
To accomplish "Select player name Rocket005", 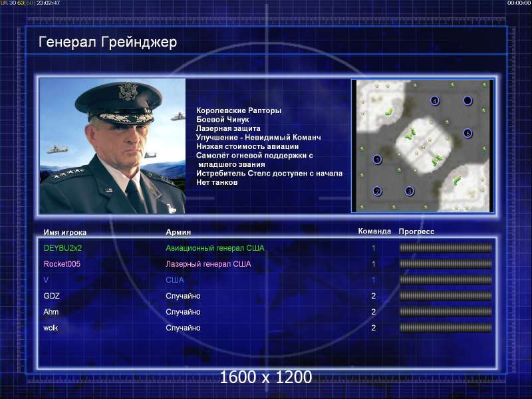I will (x=62, y=264).
